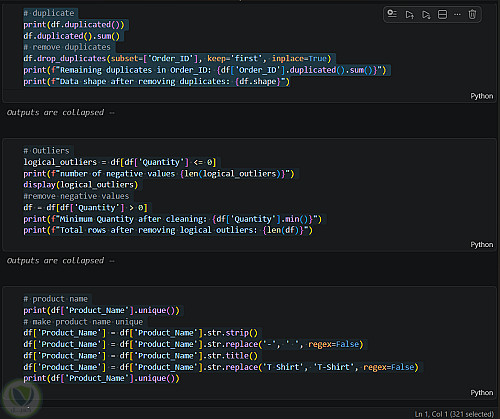
Task: Split the current notebook cell
Action: (x=442, y=14)
